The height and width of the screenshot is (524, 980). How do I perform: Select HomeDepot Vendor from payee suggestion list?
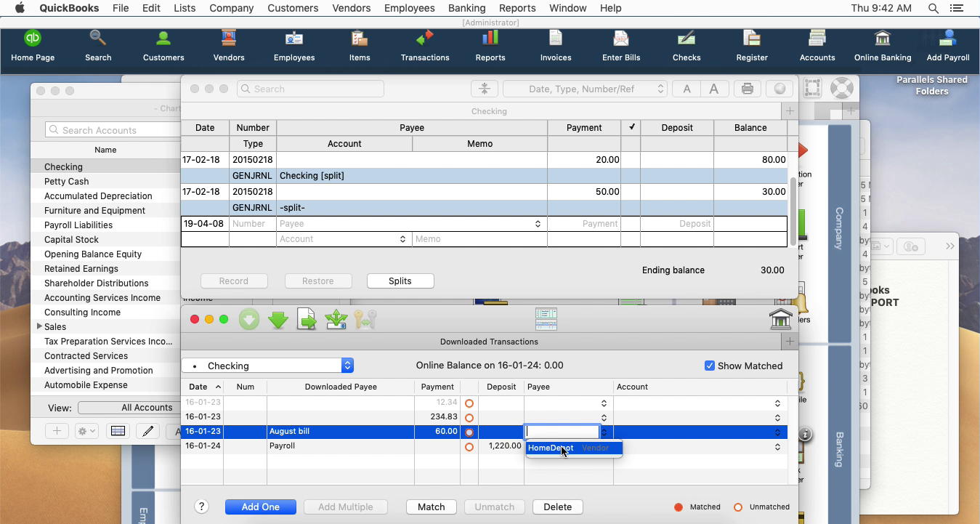574,448
